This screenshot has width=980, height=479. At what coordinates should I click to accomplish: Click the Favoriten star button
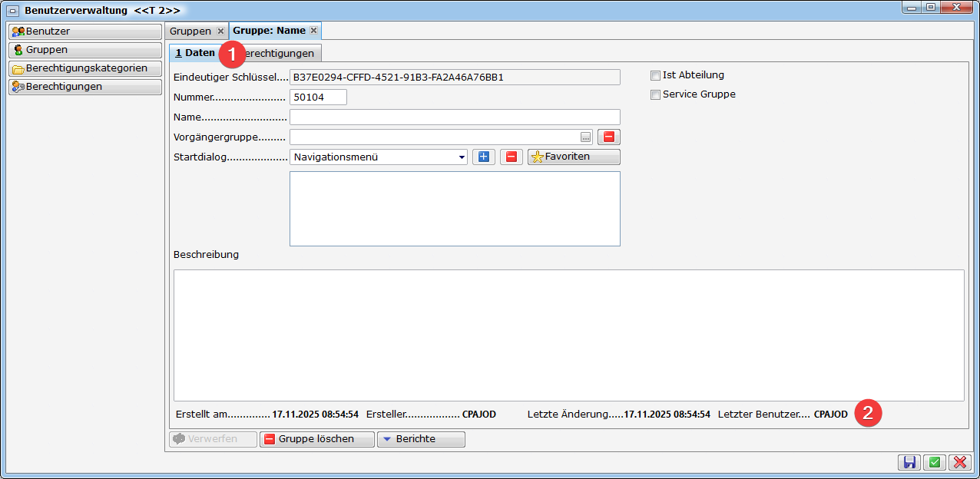point(573,157)
